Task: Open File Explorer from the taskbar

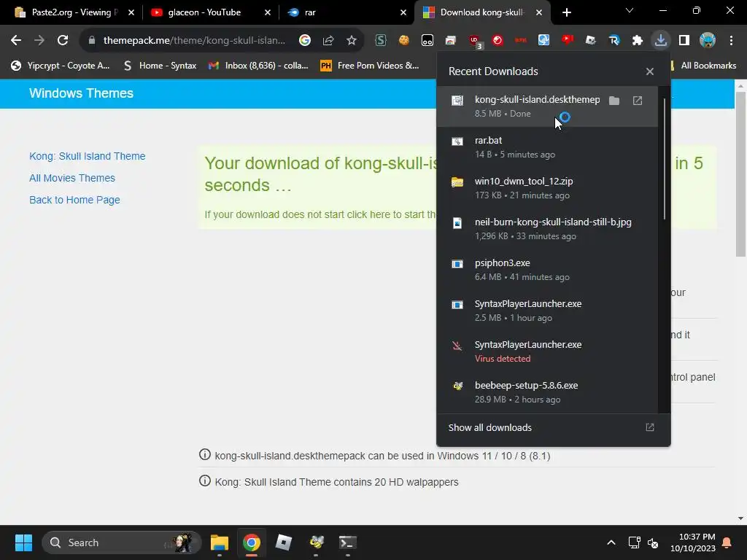Action: point(220,542)
